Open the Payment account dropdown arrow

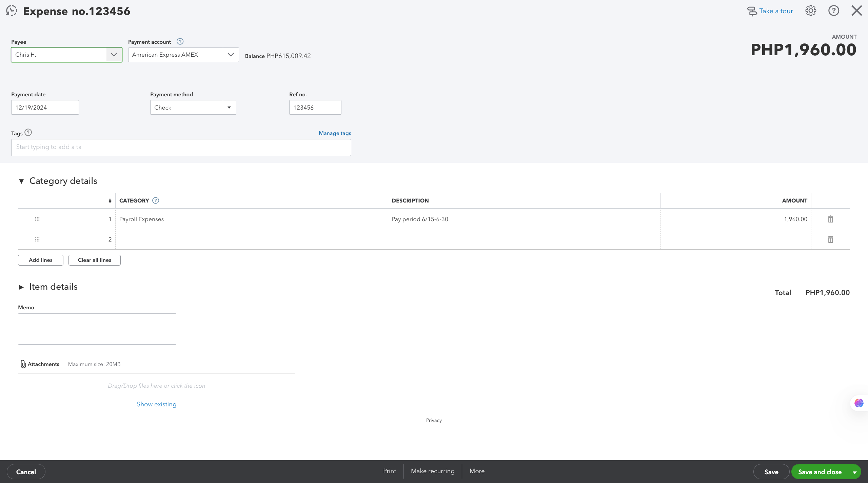click(x=231, y=55)
